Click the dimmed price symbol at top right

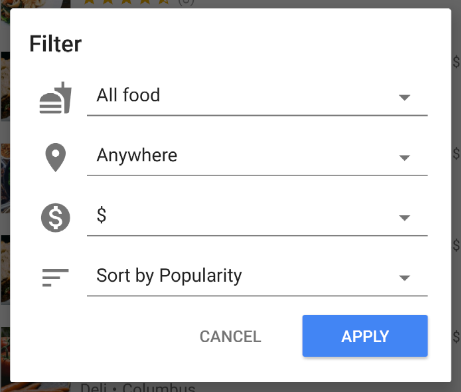click(x=456, y=62)
